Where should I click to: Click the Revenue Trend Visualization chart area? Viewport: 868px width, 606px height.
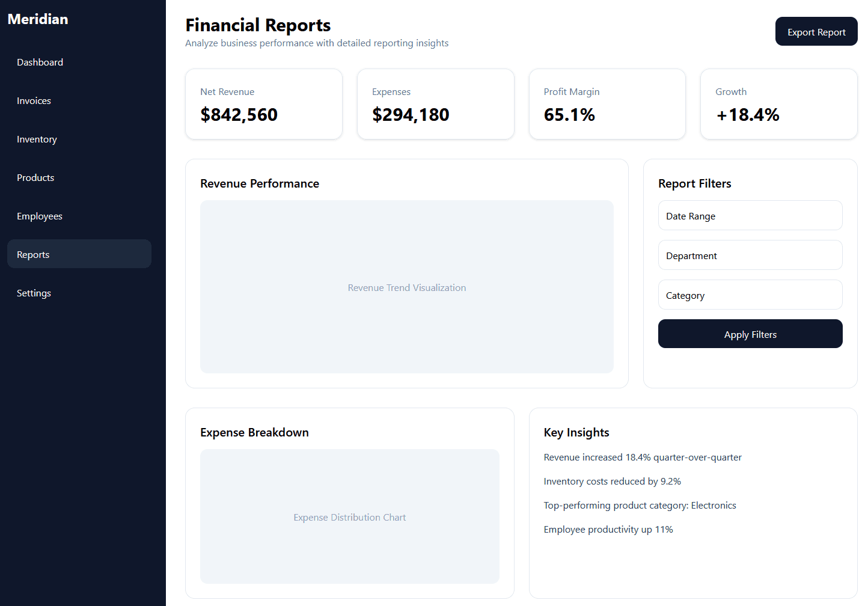click(x=407, y=287)
